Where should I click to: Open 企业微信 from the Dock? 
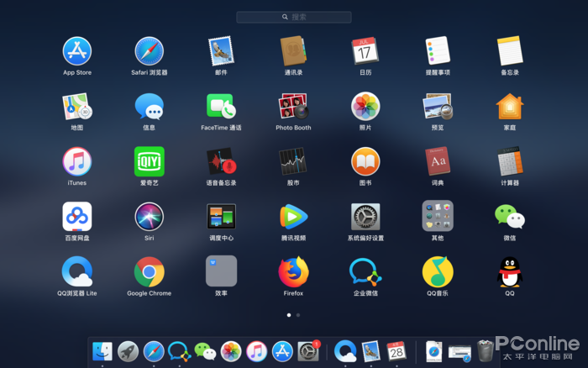pyautogui.click(x=179, y=351)
